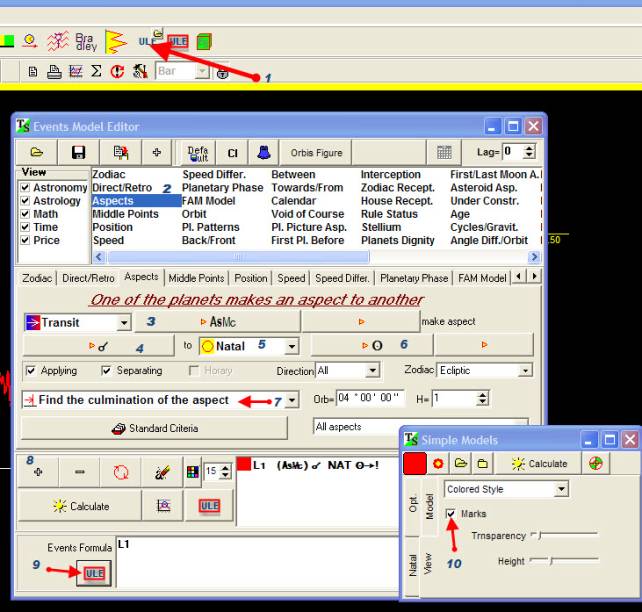The image size is (642, 612).
Task: Click the red color swatch in Simple Models
Action: click(415, 464)
